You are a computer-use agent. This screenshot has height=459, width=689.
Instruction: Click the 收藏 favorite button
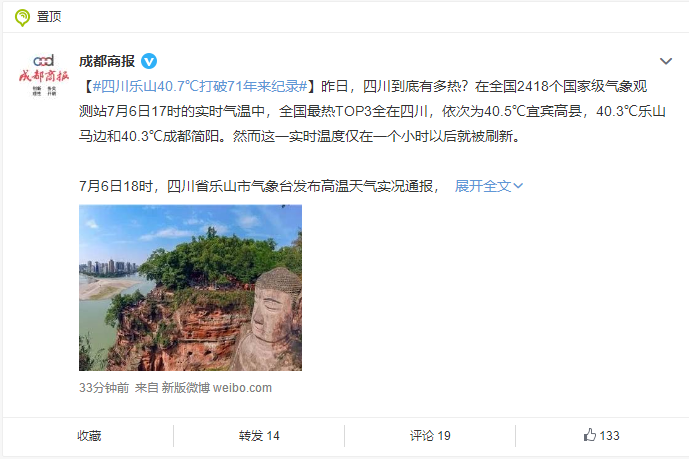click(89, 436)
